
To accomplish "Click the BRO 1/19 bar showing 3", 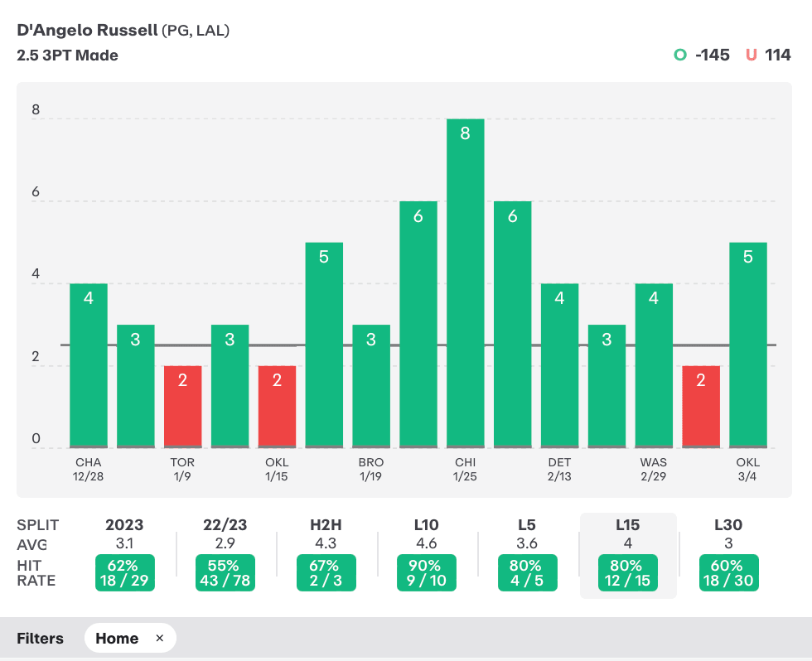I will click(371, 386).
